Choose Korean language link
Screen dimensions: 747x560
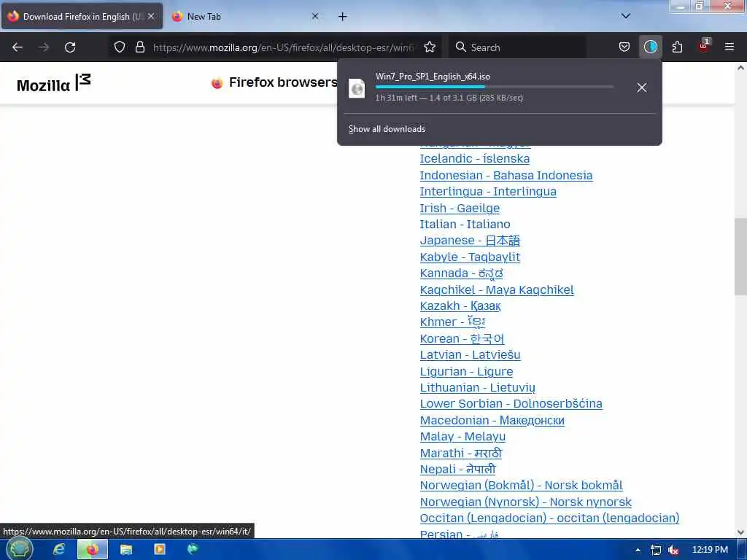(x=462, y=338)
